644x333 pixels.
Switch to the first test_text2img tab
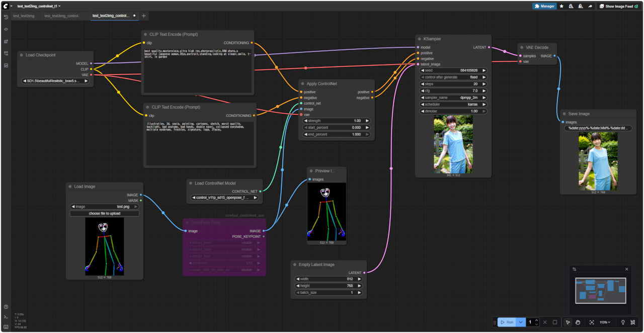tap(24, 16)
